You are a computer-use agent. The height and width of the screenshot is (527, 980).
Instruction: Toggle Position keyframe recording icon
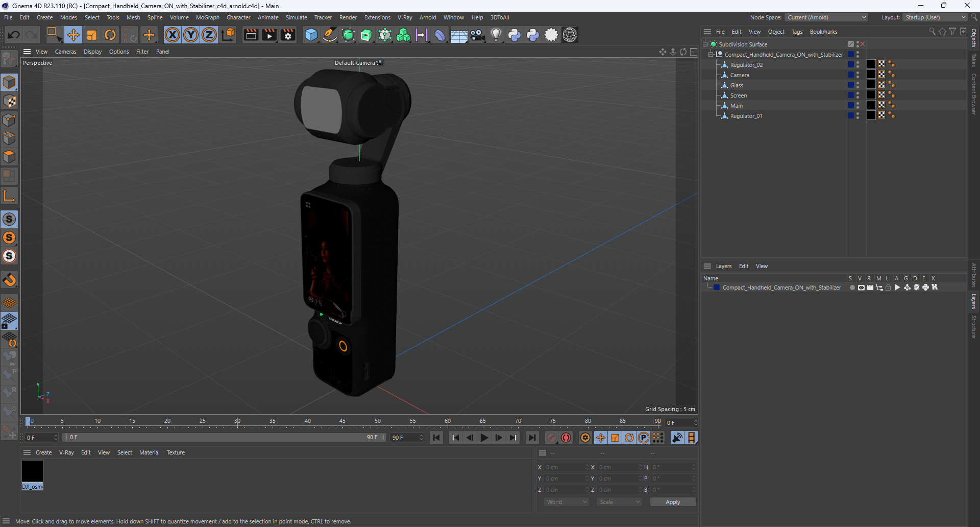point(601,438)
